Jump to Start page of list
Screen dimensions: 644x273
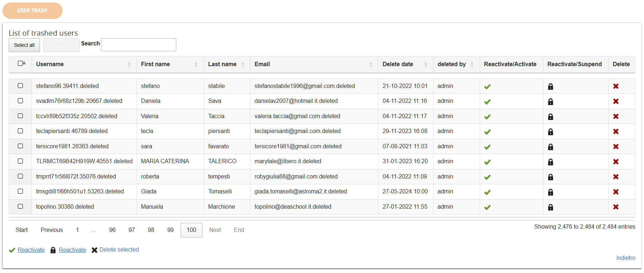[21, 230]
